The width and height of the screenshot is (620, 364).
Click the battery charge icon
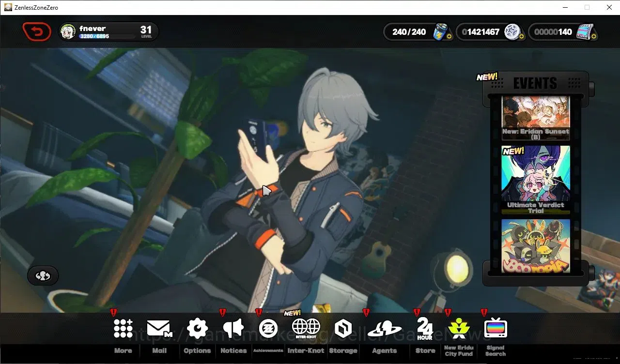[x=440, y=32]
